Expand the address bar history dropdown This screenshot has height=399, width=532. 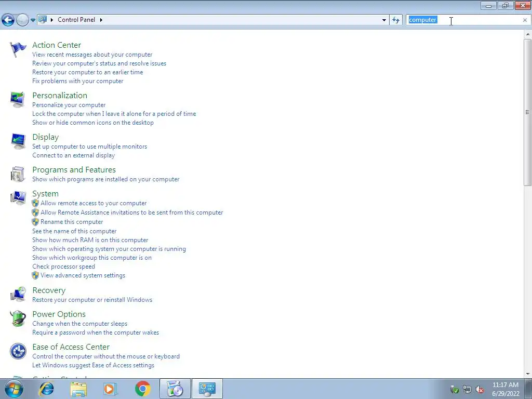pyautogui.click(x=384, y=20)
